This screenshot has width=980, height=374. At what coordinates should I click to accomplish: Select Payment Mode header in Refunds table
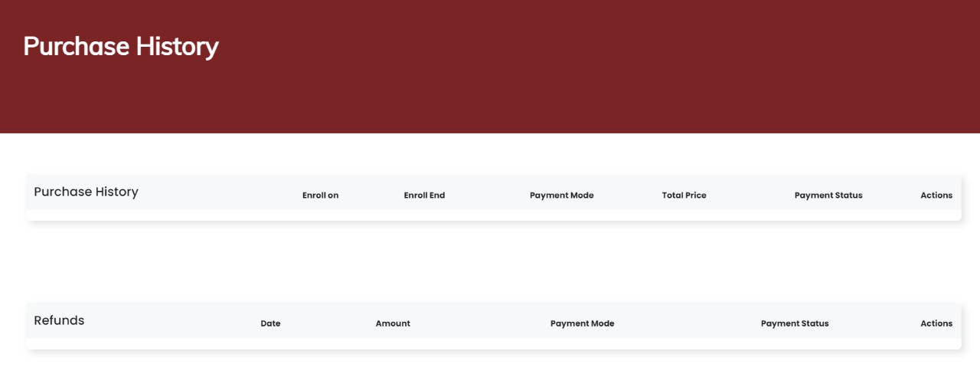pyautogui.click(x=582, y=323)
